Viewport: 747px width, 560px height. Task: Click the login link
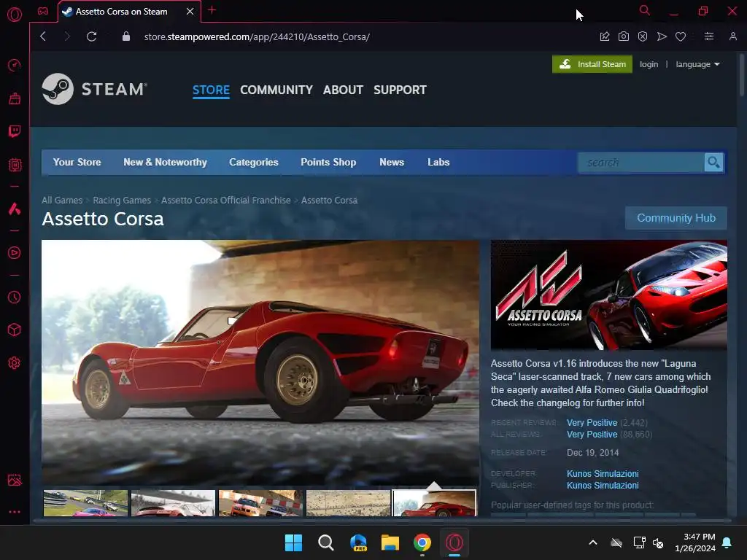(x=649, y=64)
